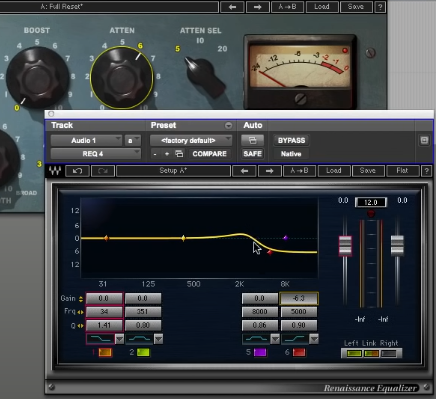Click the red clip LED above the meters
Screen dimensions: 436x399
[x=371, y=214]
